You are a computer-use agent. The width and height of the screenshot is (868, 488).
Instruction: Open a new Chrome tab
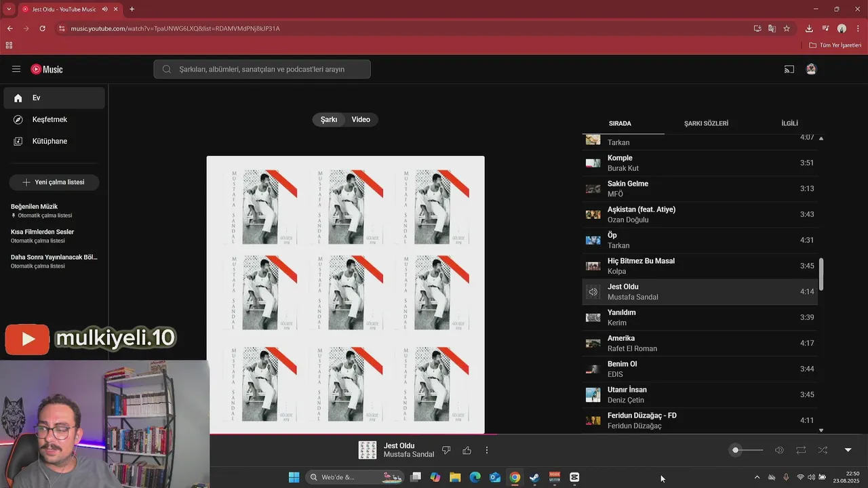coord(132,9)
